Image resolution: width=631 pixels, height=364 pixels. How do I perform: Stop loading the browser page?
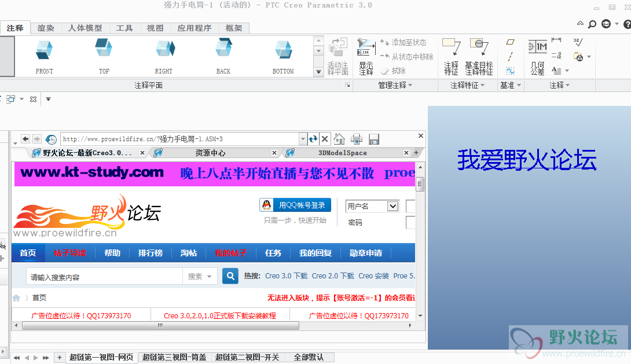[x=325, y=139]
